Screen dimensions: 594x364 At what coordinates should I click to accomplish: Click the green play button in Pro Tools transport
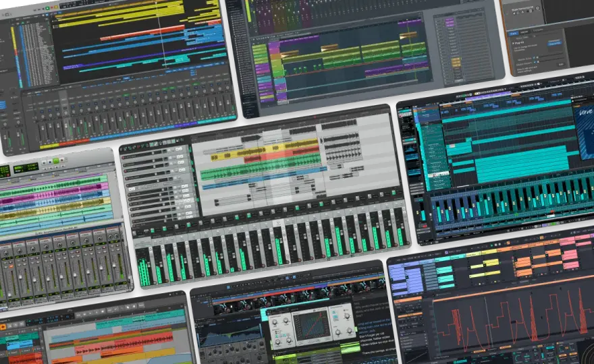coord(56,161)
